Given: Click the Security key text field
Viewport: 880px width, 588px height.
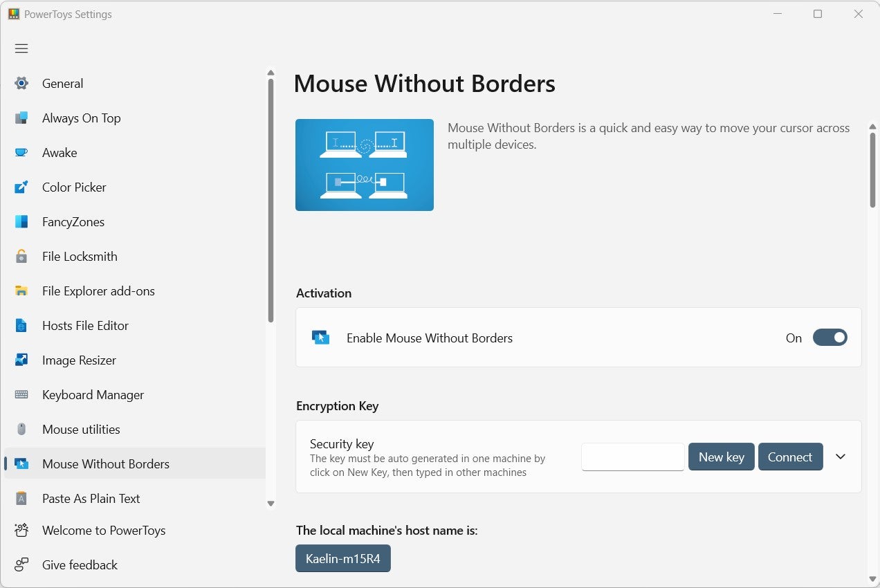Looking at the screenshot, I should pyautogui.click(x=632, y=457).
